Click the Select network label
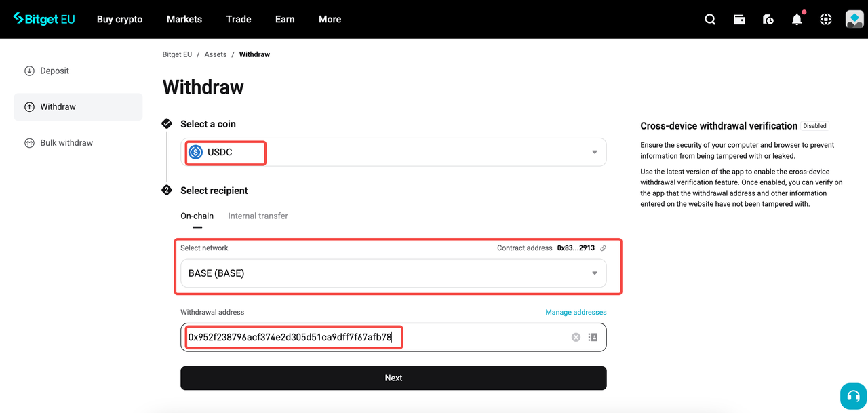The image size is (868, 413). coord(204,248)
